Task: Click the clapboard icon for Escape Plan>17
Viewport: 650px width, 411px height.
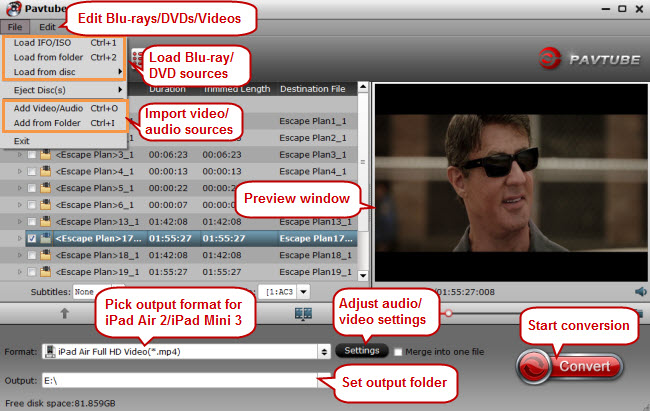Action: (x=46, y=238)
